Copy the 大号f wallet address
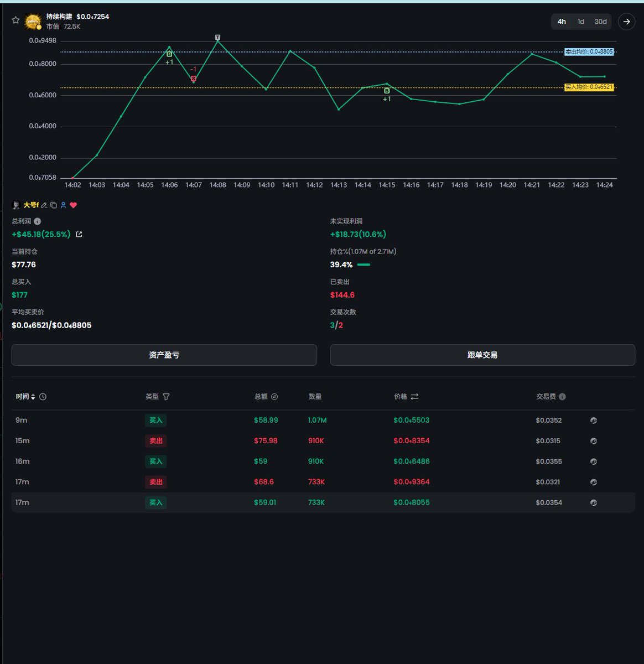Image resolution: width=644 pixels, height=664 pixels. pos(54,205)
